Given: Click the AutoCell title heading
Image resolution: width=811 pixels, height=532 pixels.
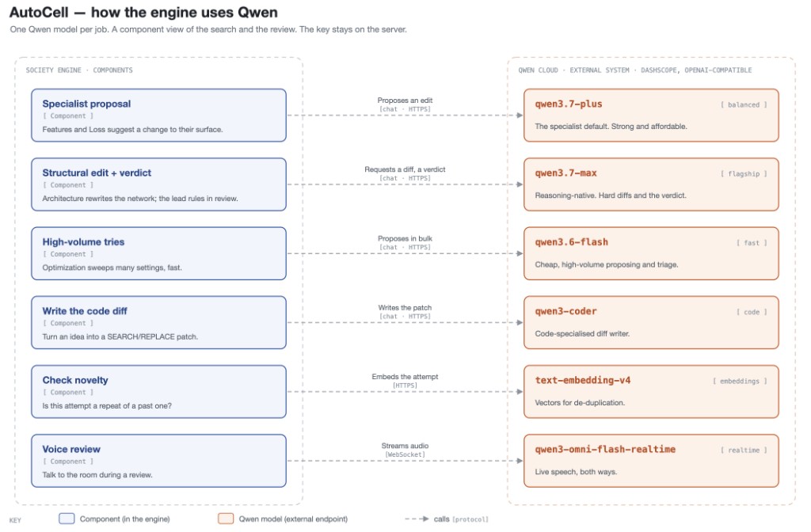Looking at the screenshot, I should (x=143, y=13).
